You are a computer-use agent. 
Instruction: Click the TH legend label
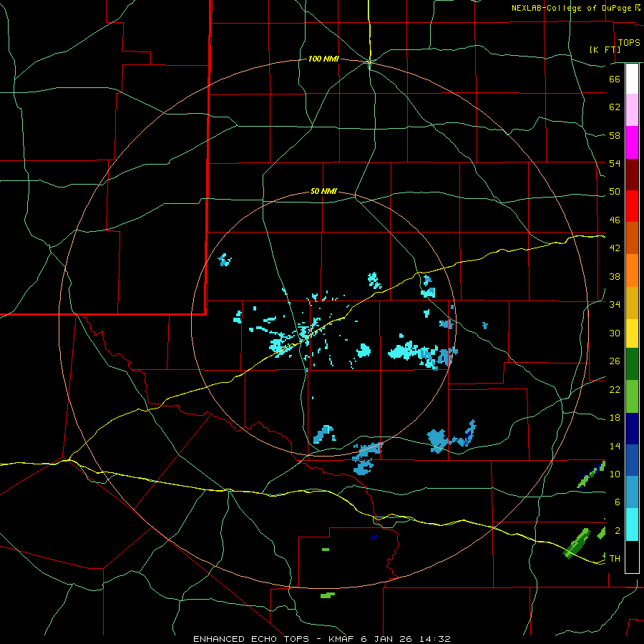pyautogui.click(x=615, y=559)
